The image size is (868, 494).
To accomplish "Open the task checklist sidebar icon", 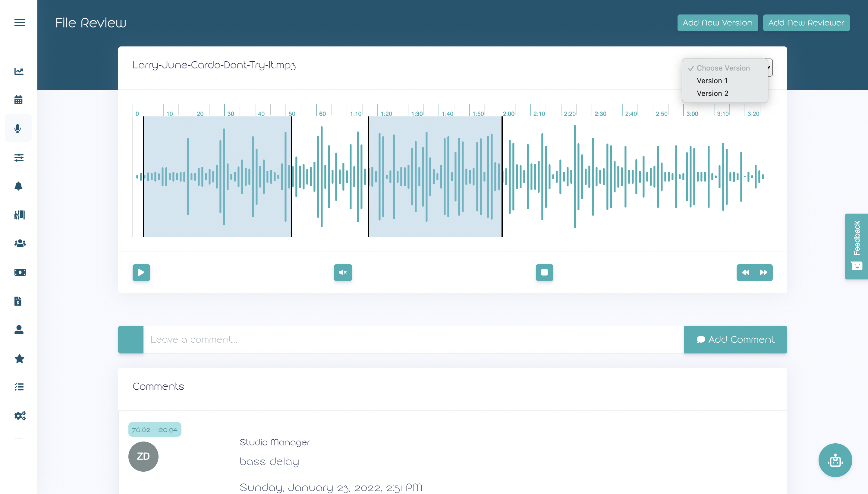I will pyautogui.click(x=19, y=387).
